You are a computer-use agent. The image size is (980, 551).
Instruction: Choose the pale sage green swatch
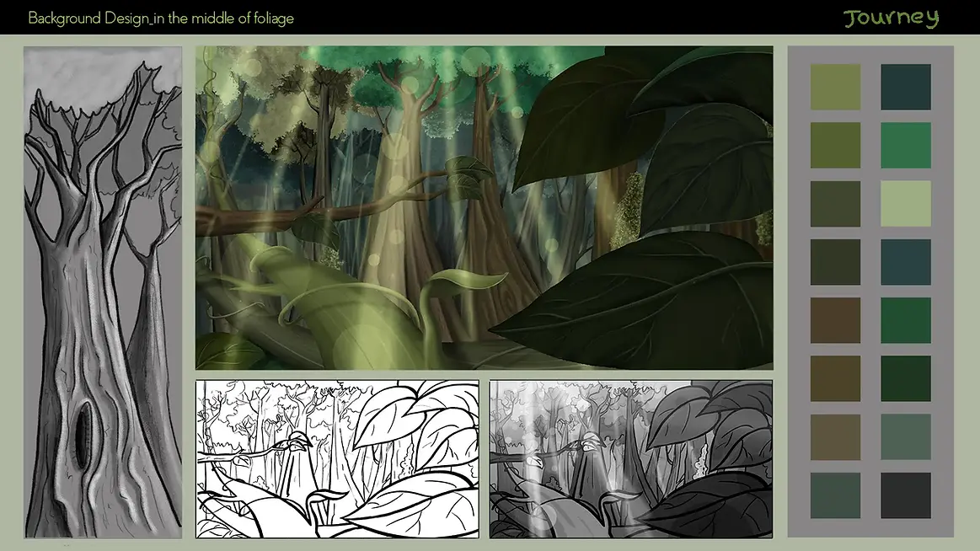(906, 204)
